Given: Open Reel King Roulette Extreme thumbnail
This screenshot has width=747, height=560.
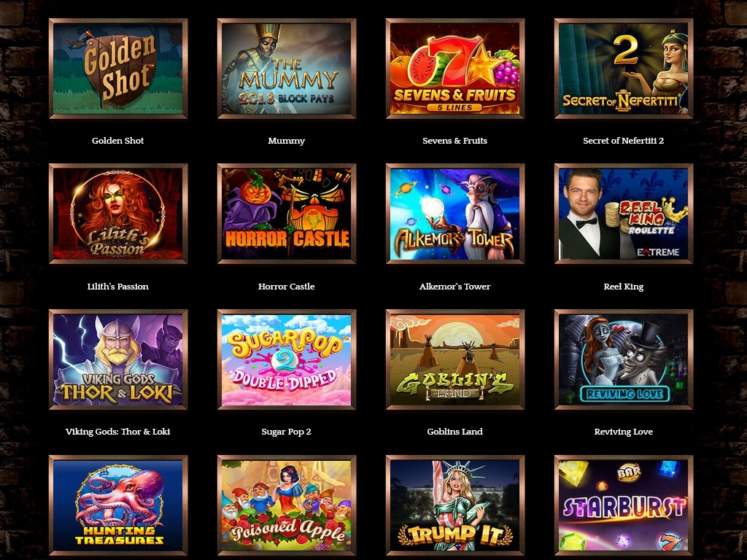Looking at the screenshot, I should point(624,214).
